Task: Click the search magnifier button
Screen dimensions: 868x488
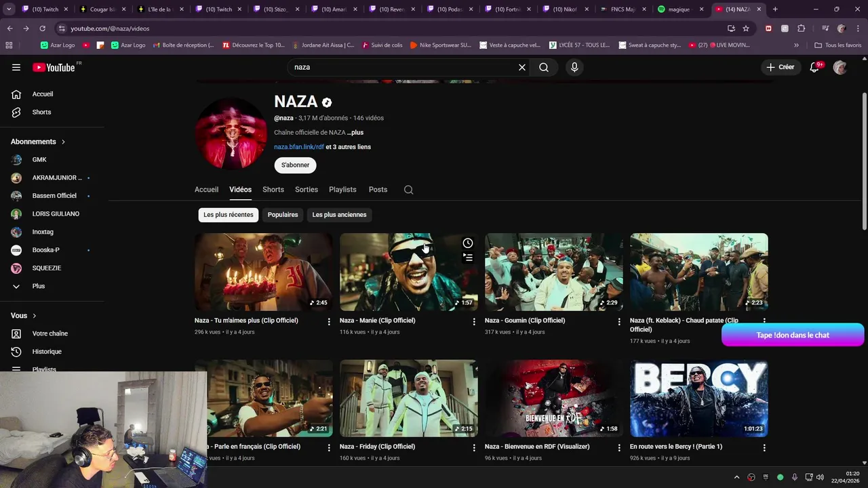Action: pyautogui.click(x=544, y=67)
